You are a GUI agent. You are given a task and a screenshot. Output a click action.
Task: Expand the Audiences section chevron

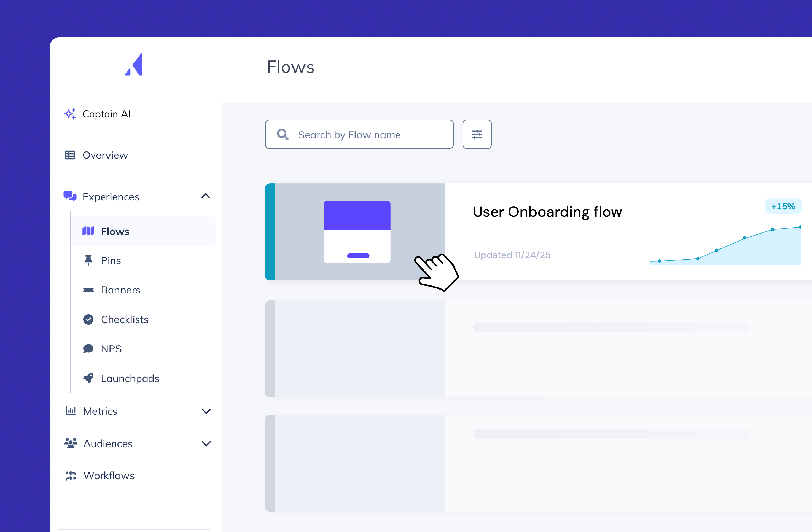[x=206, y=443]
